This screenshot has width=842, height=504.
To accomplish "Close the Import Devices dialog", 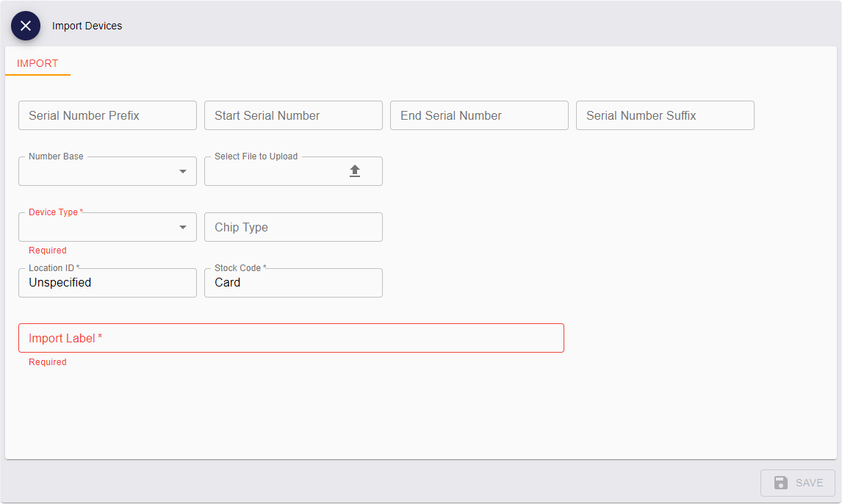I will [x=26, y=26].
